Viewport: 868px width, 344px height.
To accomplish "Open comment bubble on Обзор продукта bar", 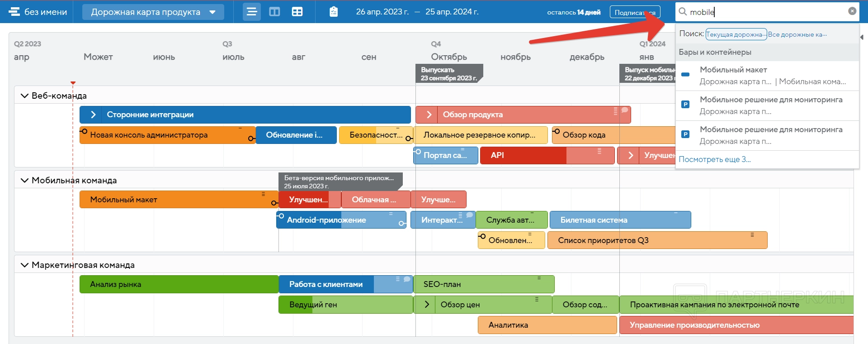I will [x=624, y=110].
